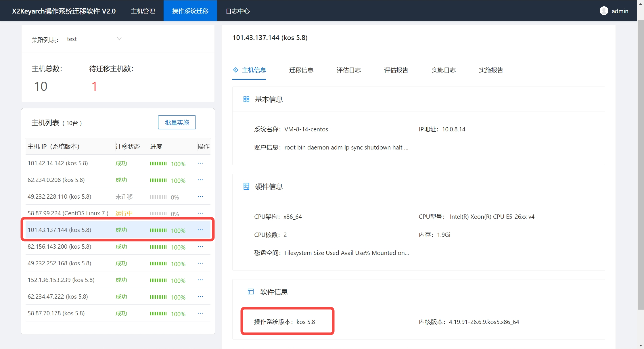This screenshot has width=644, height=349.
Task: Open actions menu for host 101.42.14.142
Action: [200, 163]
